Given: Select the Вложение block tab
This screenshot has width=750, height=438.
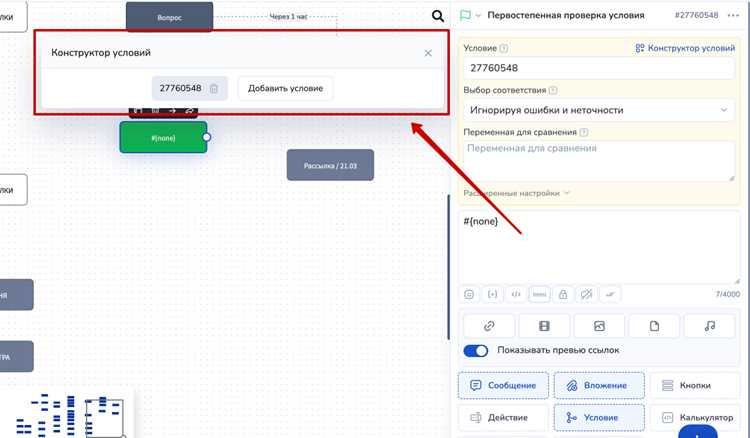Looking at the screenshot, I should tap(599, 385).
